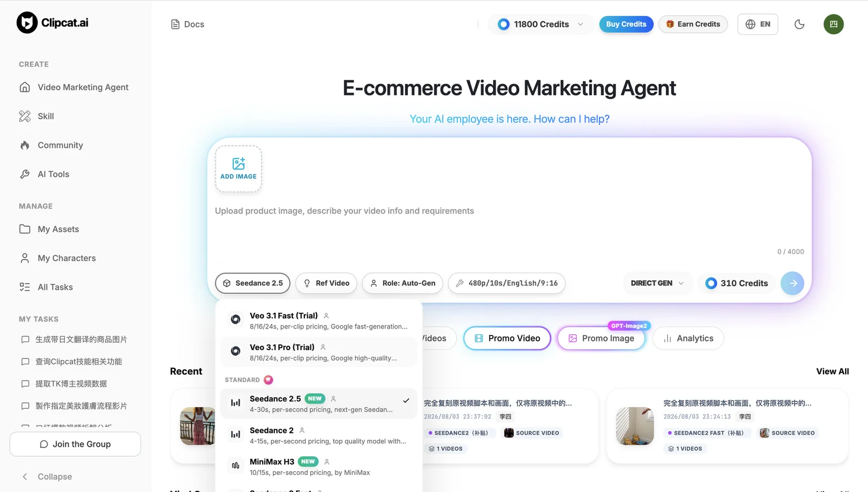
Task: Click the Analytics bar chart icon
Action: pyautogui.click(x=668, y=339)
